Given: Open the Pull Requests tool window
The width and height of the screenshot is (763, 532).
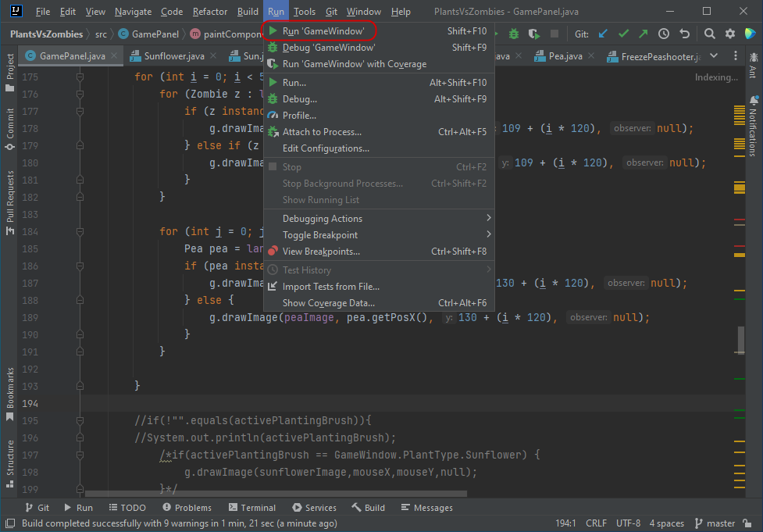Looking at the screenshot, I should (9, 203).
